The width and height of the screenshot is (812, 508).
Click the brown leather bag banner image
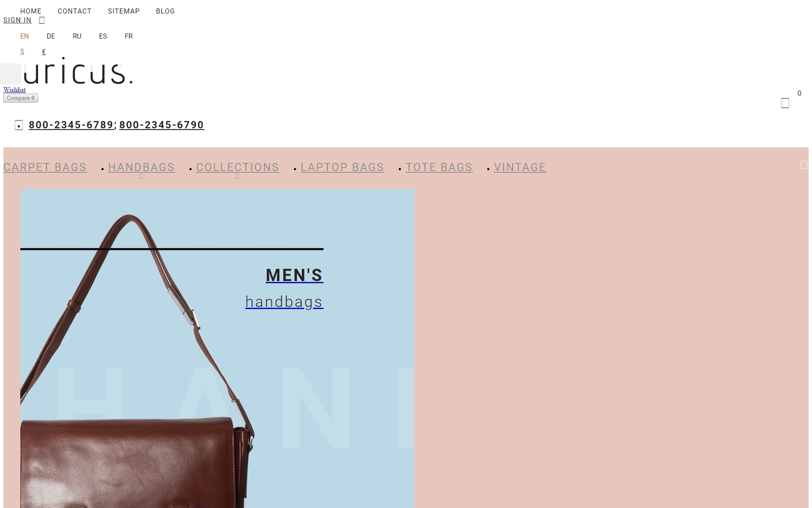click(217, 348)
